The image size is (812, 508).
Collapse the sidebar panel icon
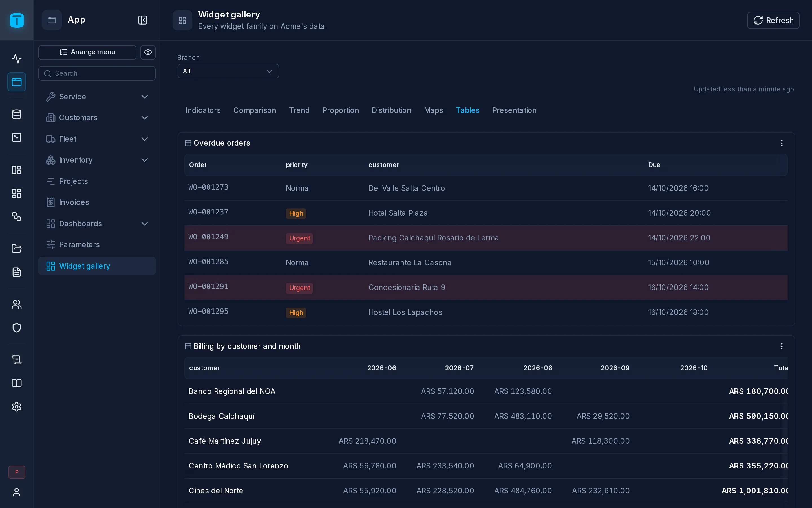[143, 20]
